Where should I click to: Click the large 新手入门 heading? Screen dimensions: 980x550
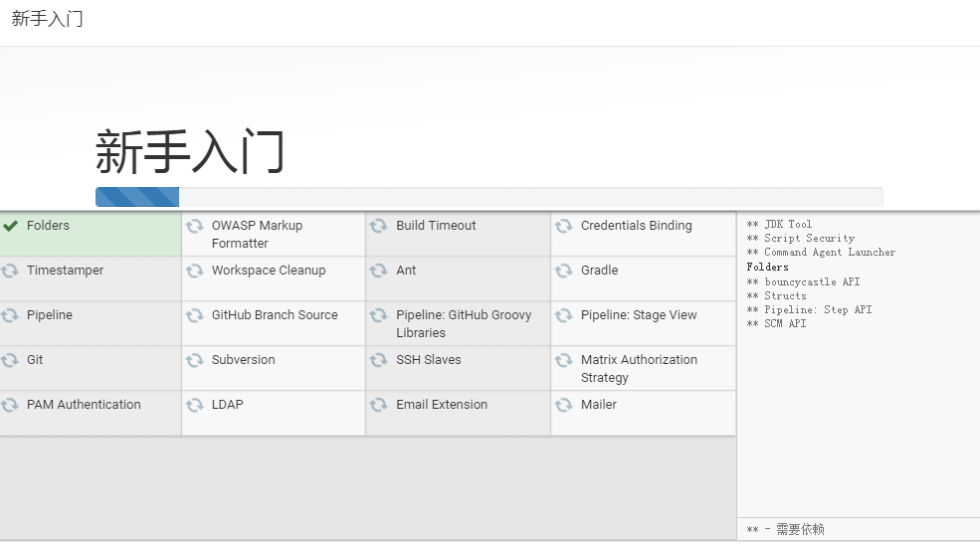(x=190, y=151)
